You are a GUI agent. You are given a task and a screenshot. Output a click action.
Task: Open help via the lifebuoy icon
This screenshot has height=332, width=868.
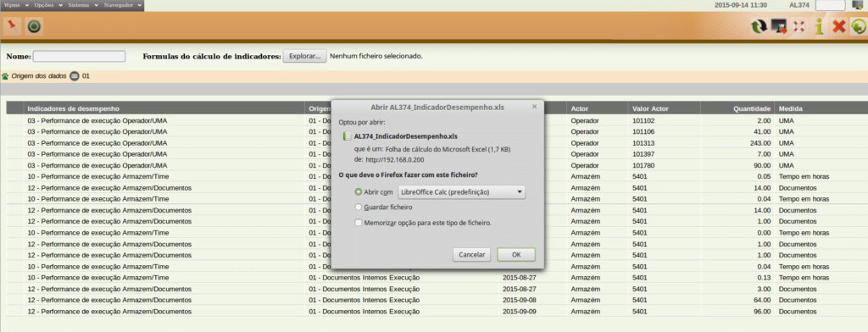pyautogui.click(x=798, y=26)
